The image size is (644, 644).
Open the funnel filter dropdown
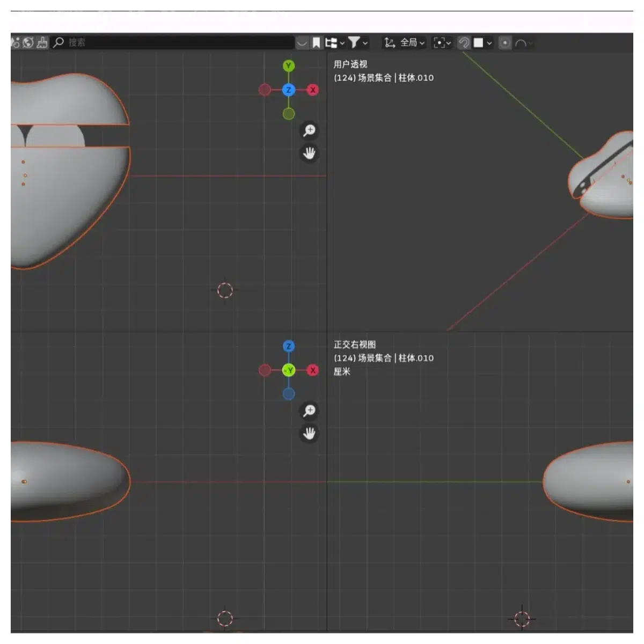(358, 42)
